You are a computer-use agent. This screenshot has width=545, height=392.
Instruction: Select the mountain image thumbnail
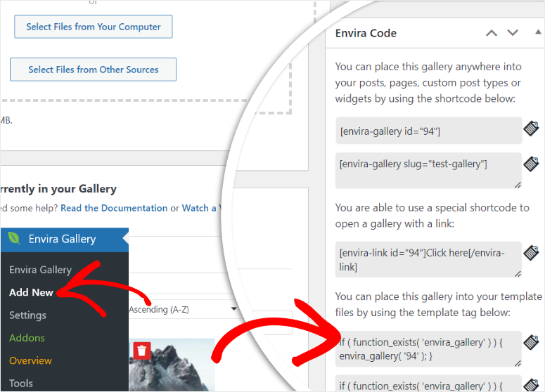(x=172, y=365)
